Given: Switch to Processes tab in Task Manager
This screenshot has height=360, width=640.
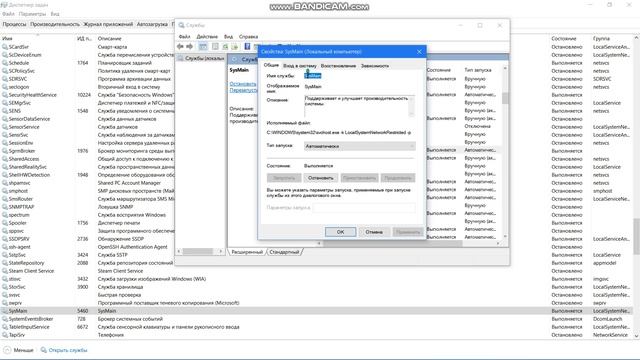Looking at the screenshot, I should point(14,24).
